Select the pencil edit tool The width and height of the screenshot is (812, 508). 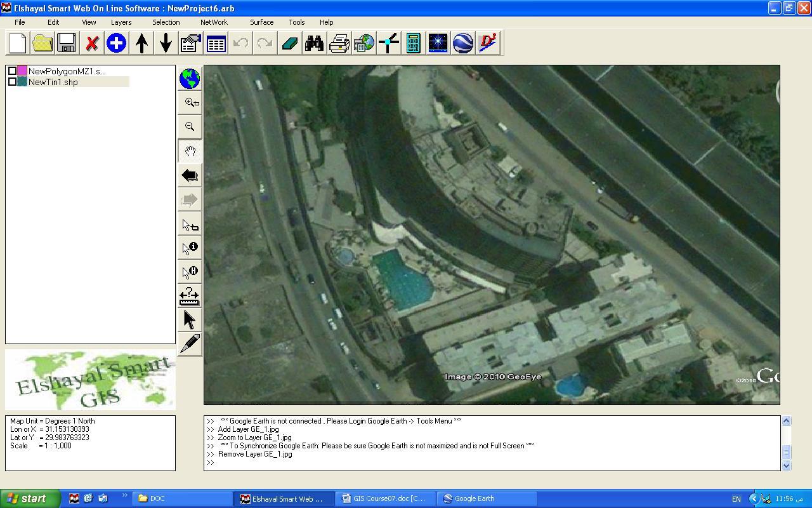pyautogui.click(x=190, y=344)
